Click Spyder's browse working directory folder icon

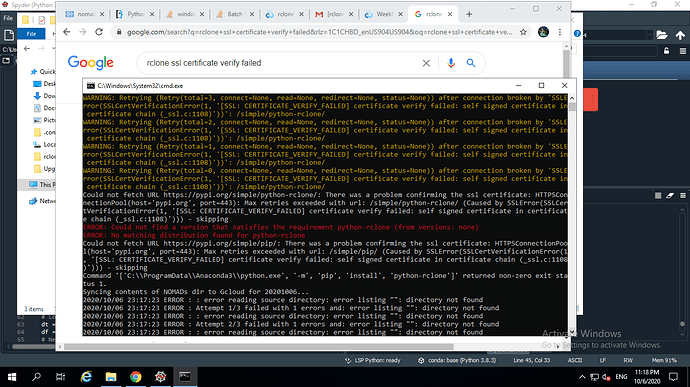coord(662,35)
